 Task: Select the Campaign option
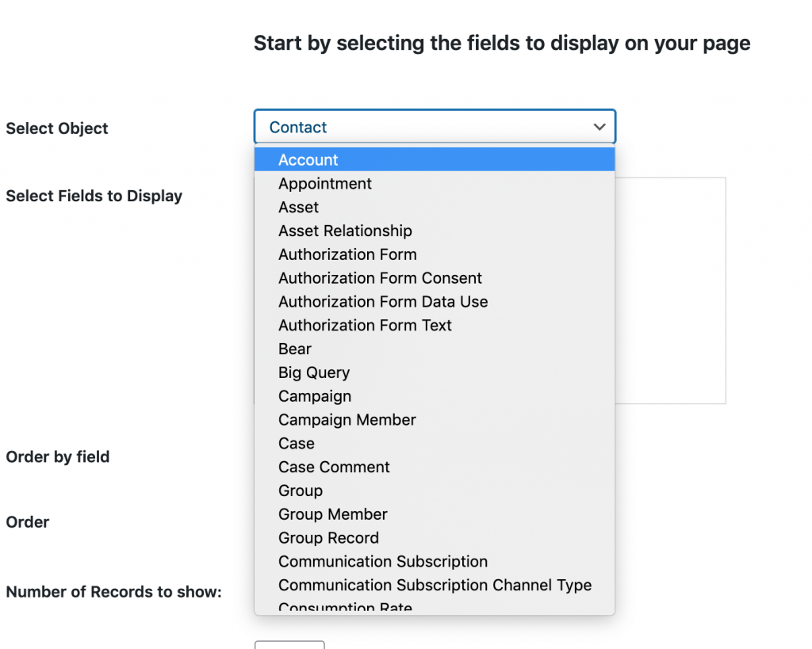435,396
